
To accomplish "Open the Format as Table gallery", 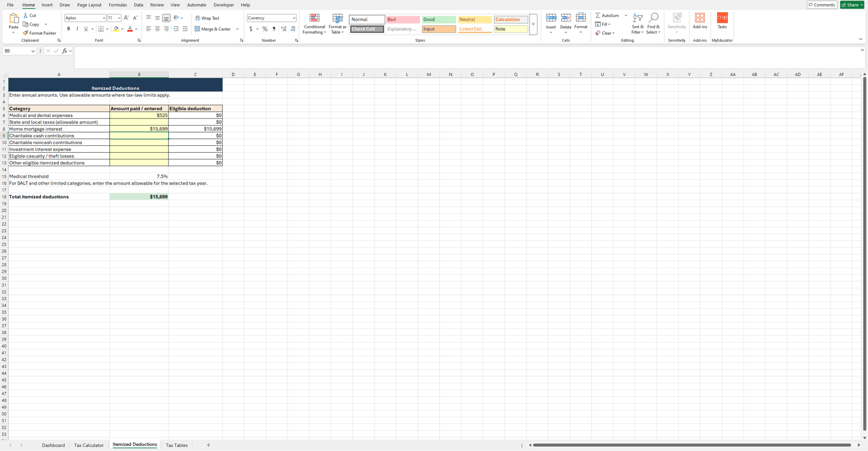I will click(337, 24).
